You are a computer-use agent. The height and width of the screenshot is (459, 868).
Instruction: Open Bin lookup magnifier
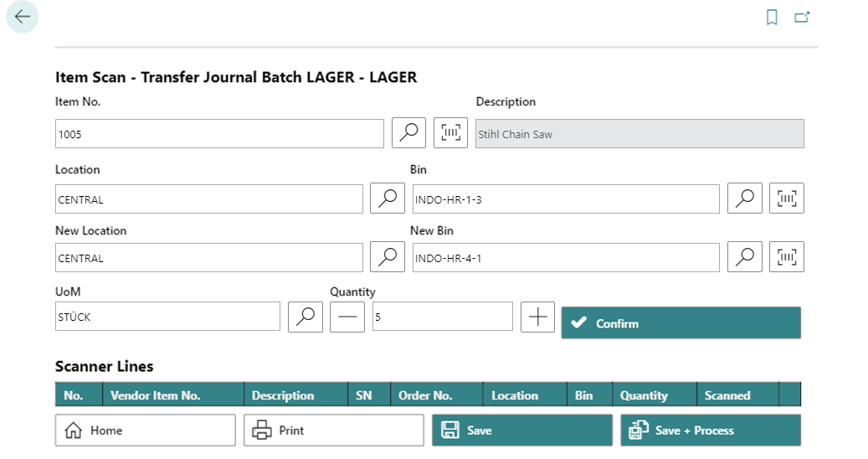coord(745,199)
